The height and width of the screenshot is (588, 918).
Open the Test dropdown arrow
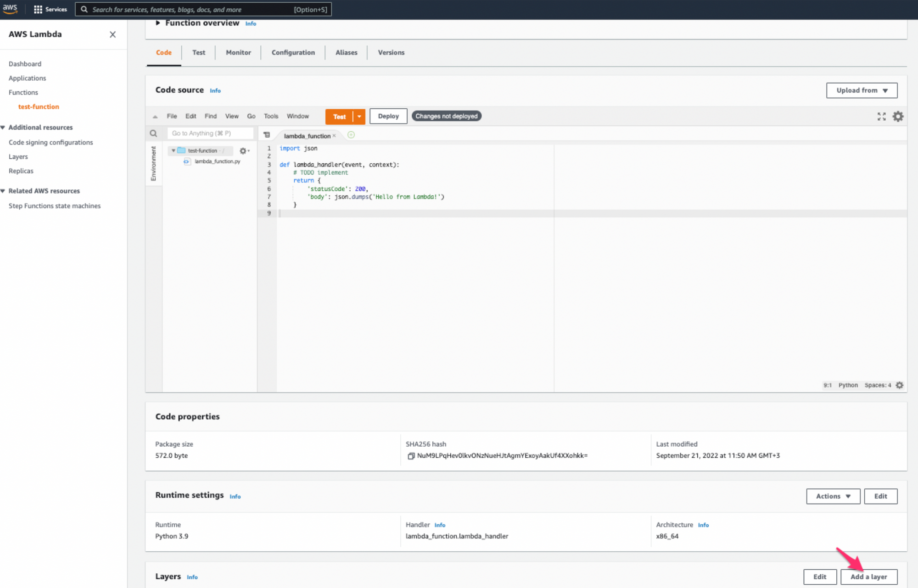click(358, 116)
